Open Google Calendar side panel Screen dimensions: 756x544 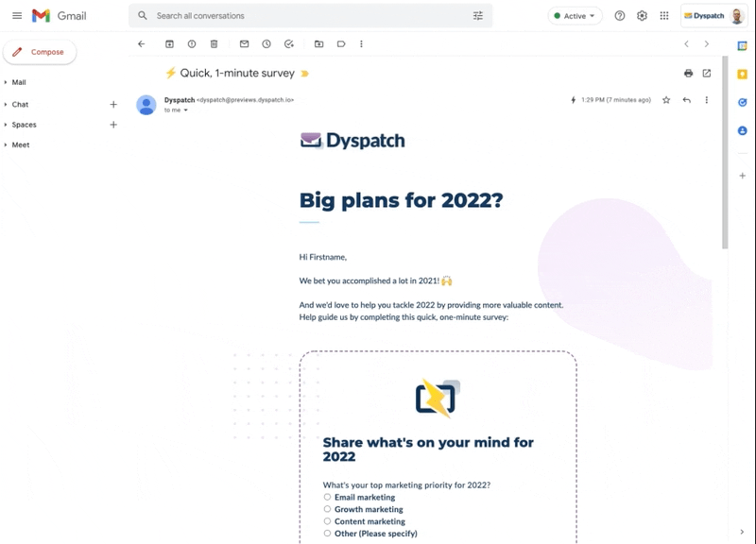[742, 46]
